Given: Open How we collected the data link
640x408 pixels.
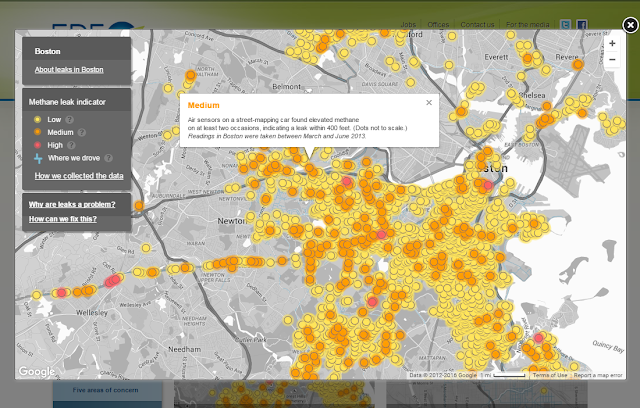Looking at the screenshot, I should click(79, 176).
